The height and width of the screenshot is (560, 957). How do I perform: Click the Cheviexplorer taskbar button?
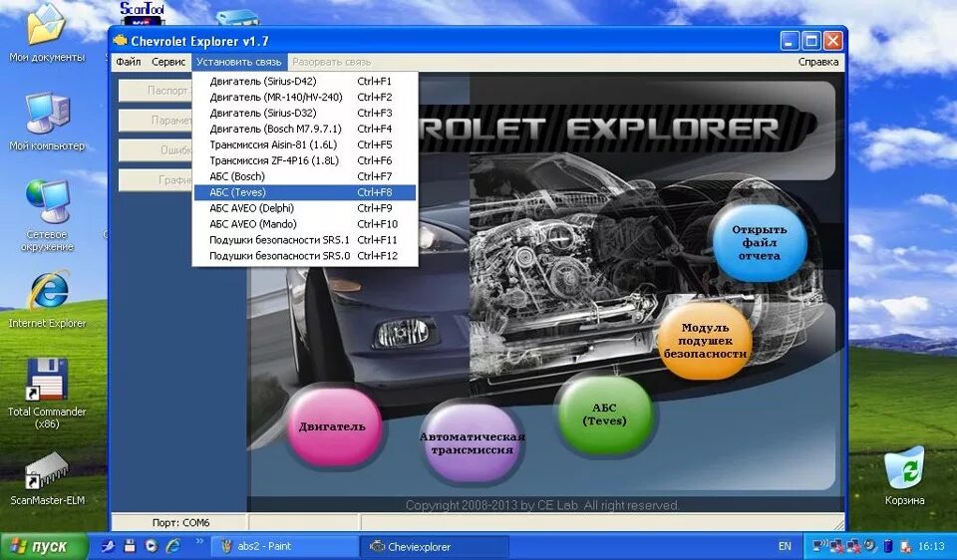click(x=435, y=546)
